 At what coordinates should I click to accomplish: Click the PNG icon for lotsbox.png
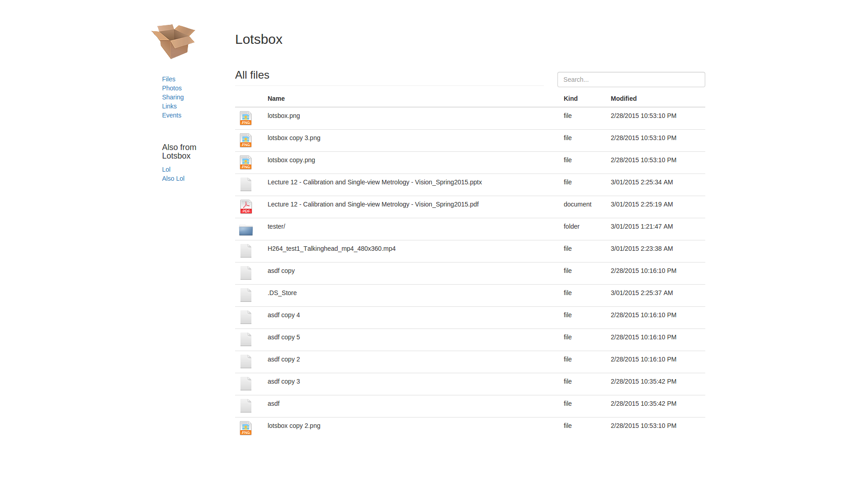pos(245,118)
